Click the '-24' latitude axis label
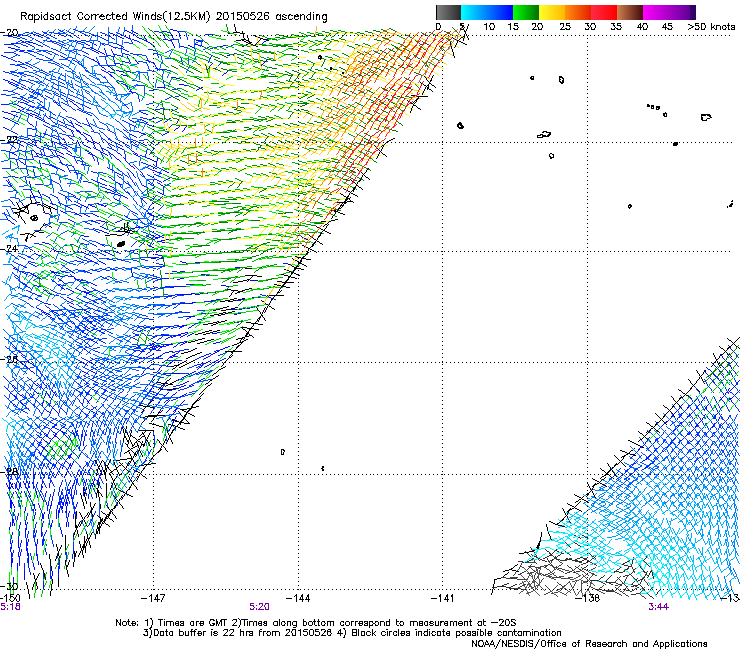Image resolution: width=740 pixels, height=650 pixels. [x=9, y=249]
